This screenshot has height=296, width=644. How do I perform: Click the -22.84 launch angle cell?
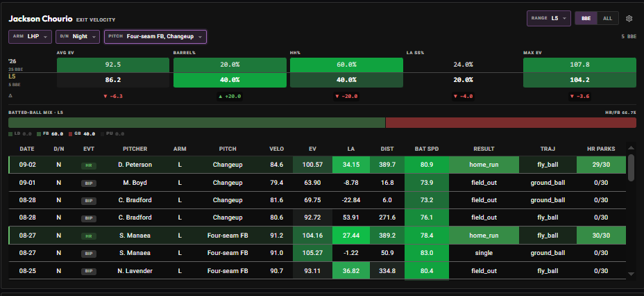tap(351, 200)
